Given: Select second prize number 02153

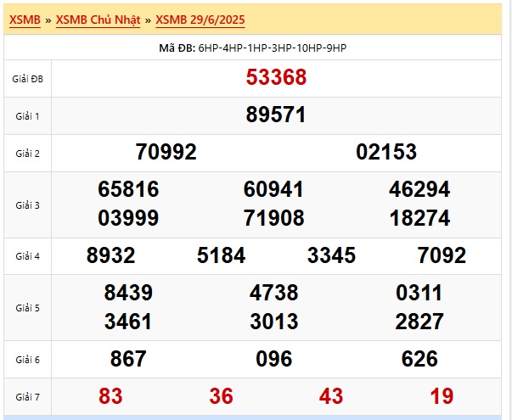Looking at the screenshot, I should 386,152.
